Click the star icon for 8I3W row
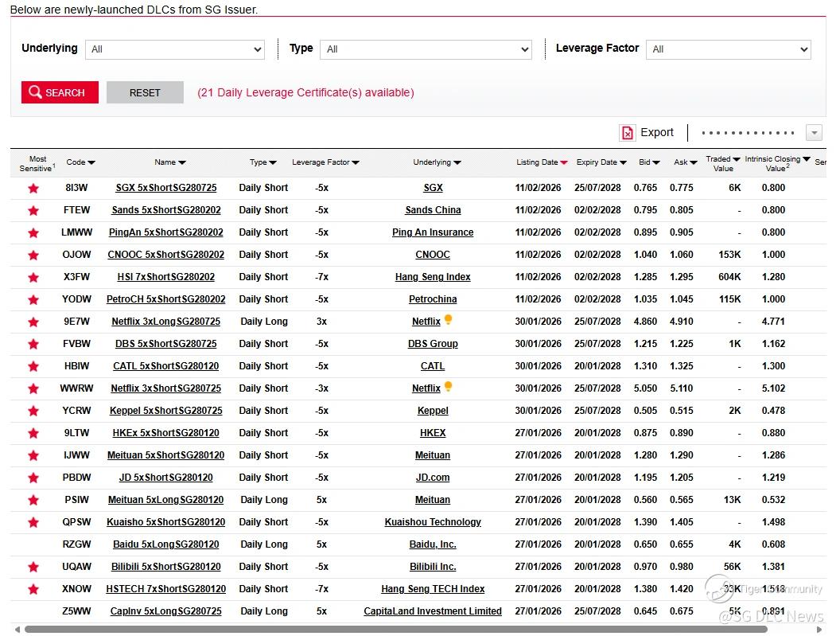840x636 pixels. (x=33, y=189)
